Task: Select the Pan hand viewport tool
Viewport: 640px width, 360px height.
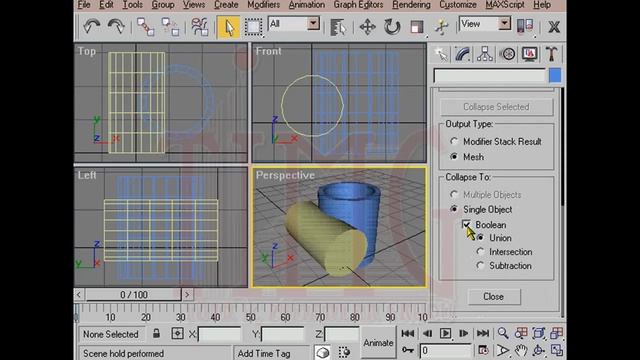Action: [x=521, y=351]
